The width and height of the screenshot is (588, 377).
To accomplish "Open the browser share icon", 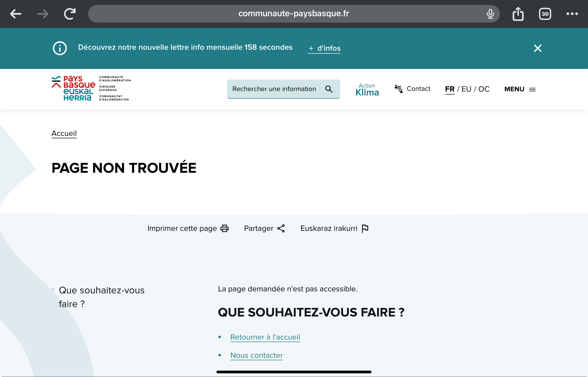I will pos(518,14).
